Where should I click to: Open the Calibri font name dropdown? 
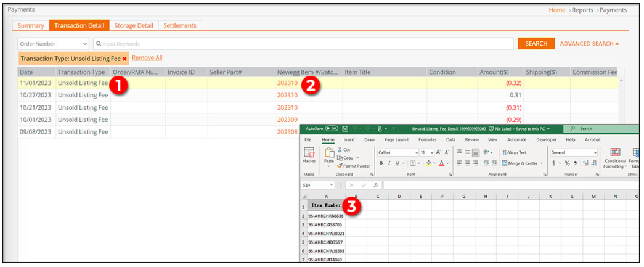point(416,152)
